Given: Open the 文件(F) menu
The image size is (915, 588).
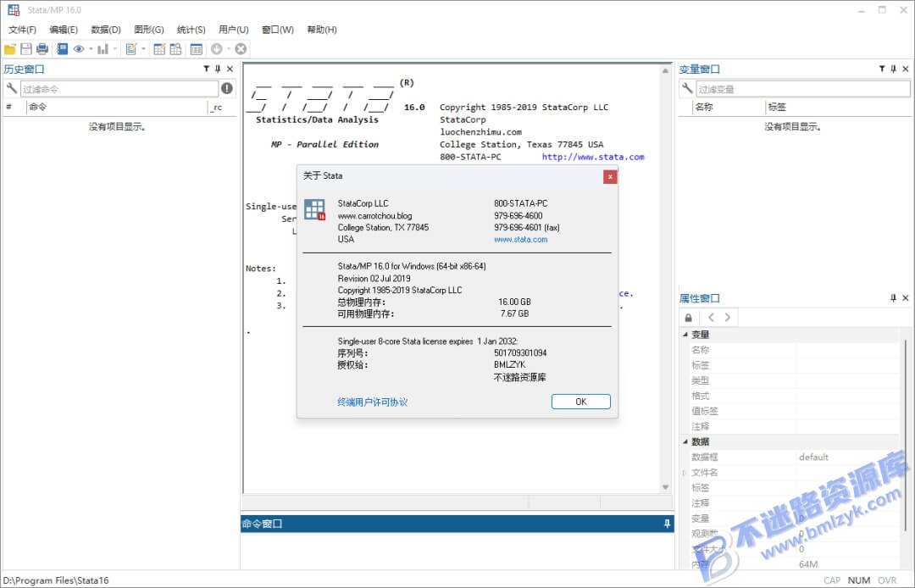Looking at the screenshot, I should pos(22,30).
